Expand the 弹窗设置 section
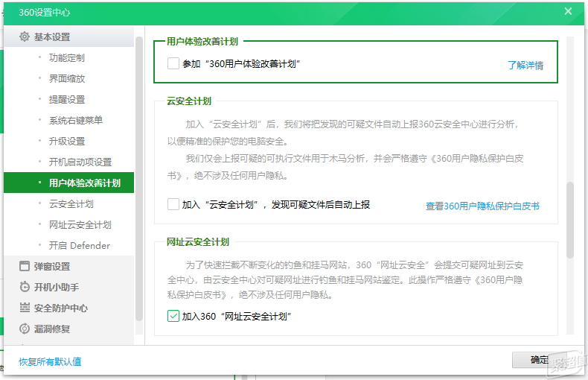This screenshot has width=588, height=380. [68, 266]
